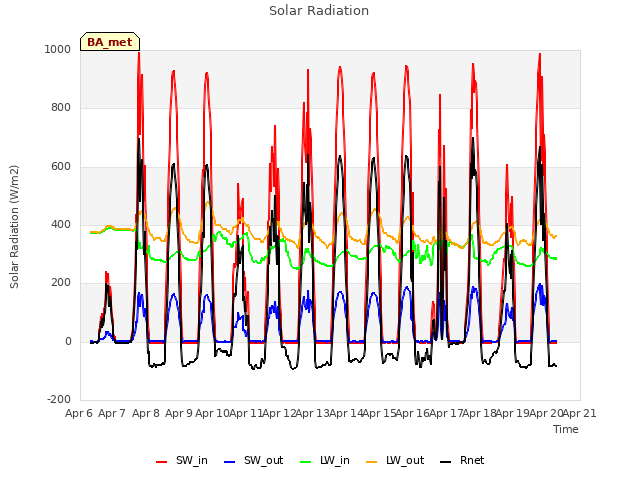This screenshot has width=640, height=480.
Task: Click the 0 y-axis tick label
Action: (69, 341)
